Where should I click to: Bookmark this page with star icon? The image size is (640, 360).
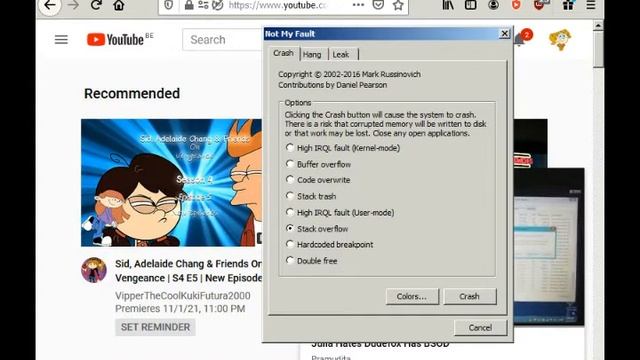pyautogui.click(x=398, y=5)
